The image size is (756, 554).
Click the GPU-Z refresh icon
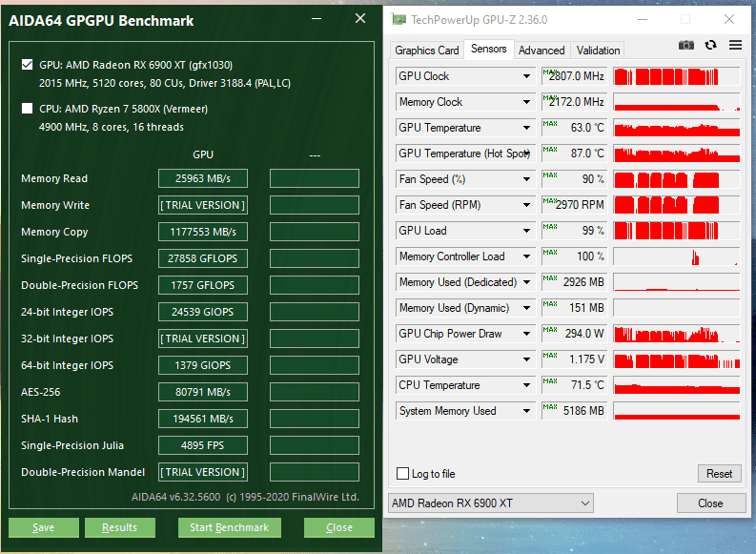click(710, 46)
